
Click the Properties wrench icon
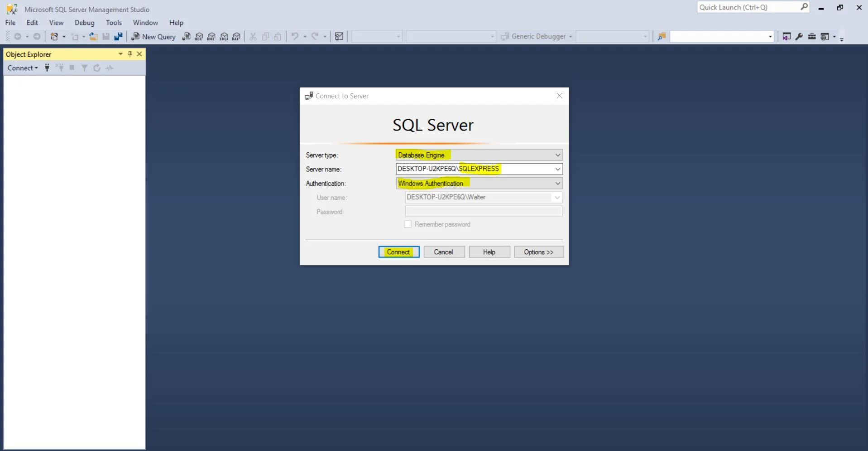[x=799, y=37]
